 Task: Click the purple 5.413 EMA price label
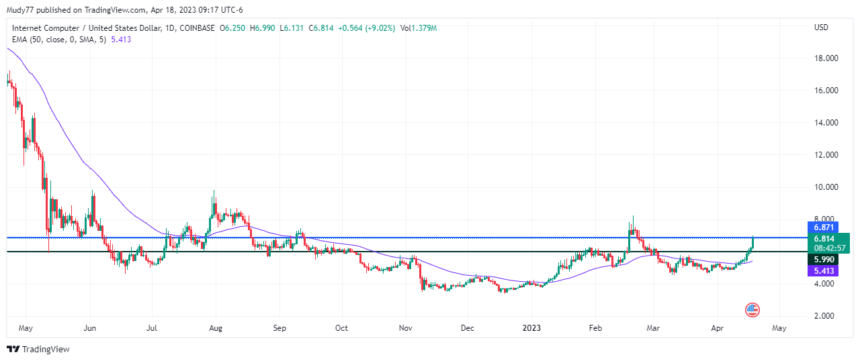824,270
